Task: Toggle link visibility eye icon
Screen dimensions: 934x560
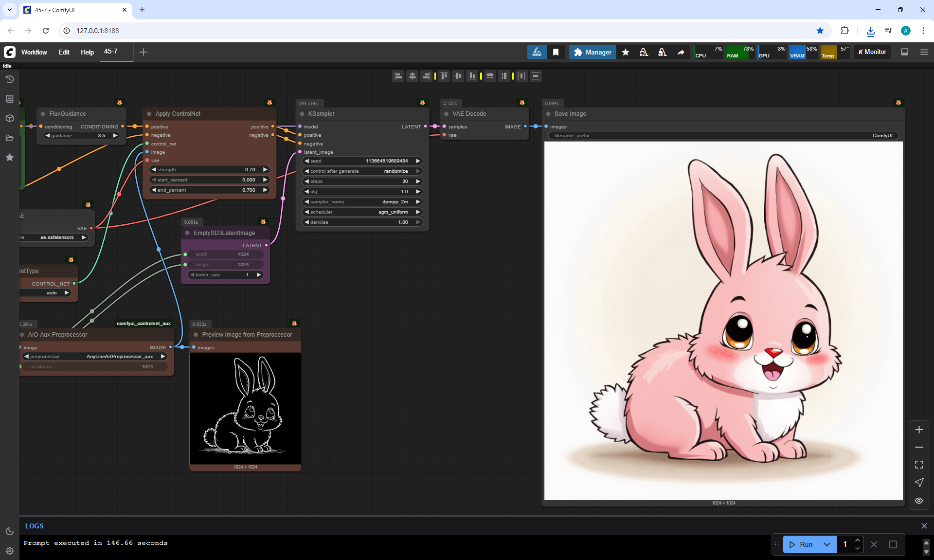Action: tap(919, 501)
